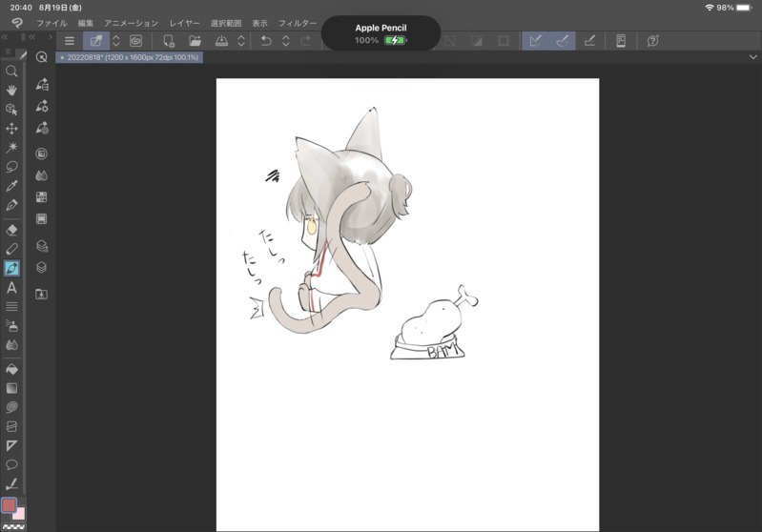Open the ファイル menu

click(x=51, y=23)
